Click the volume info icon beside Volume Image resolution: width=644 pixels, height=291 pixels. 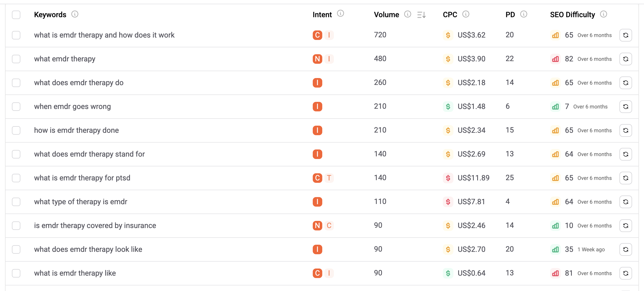pos(408,14)
